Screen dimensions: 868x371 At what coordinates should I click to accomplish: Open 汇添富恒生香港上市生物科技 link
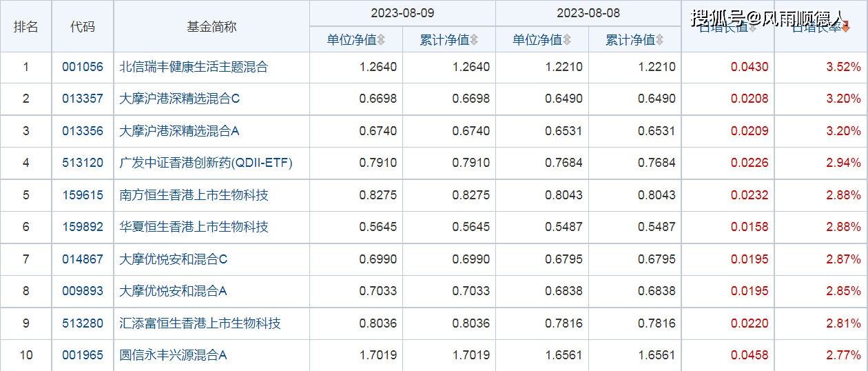click(200, 323)
